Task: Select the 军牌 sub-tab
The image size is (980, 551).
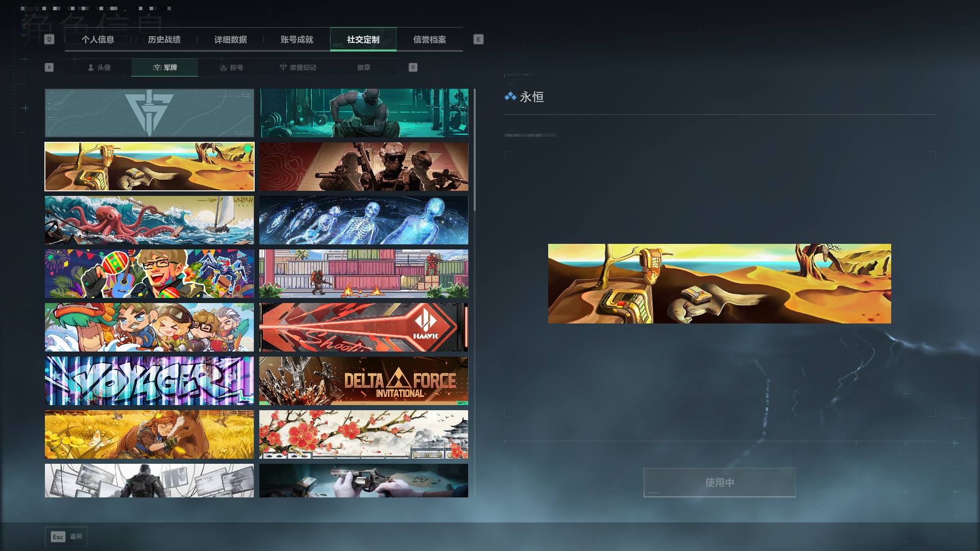Action: (x=165, y=67)
